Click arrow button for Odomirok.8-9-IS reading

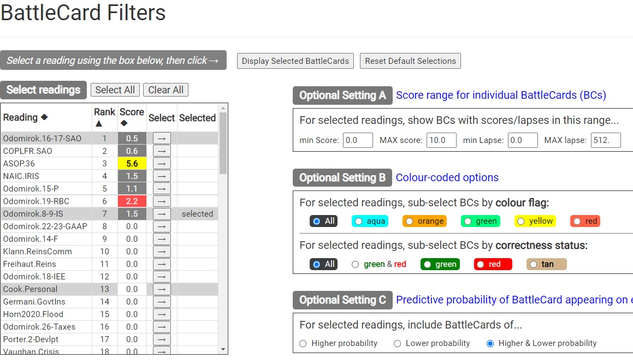162,213
